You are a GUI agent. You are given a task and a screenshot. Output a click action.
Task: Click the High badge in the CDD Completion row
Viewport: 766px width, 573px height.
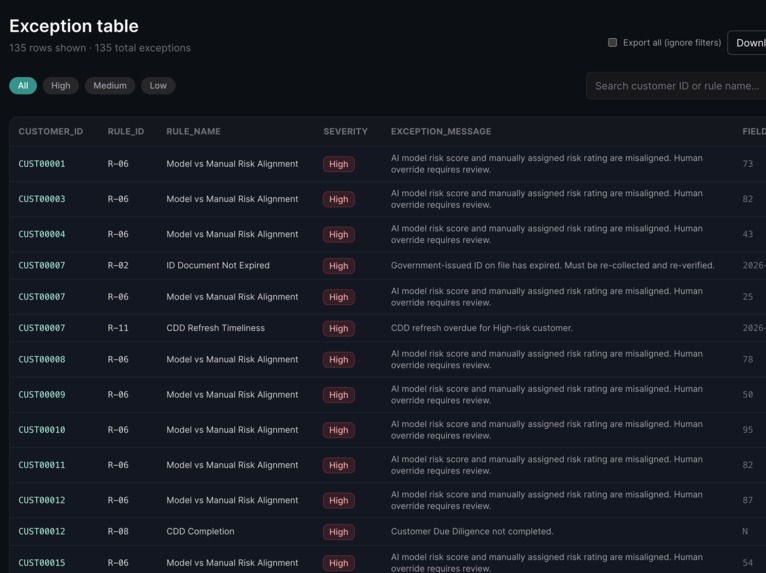click(339, 531)
